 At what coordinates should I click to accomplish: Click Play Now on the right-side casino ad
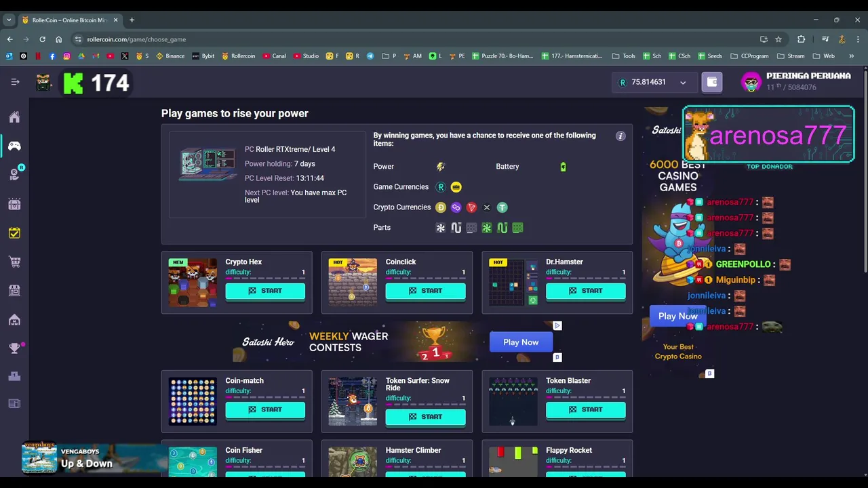point(677,316)
